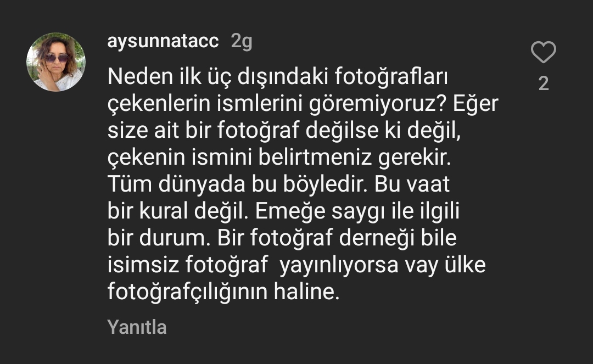The image size is (593, 364).
Task: Like the comment with the heart icon
Action: pos(544,52)
